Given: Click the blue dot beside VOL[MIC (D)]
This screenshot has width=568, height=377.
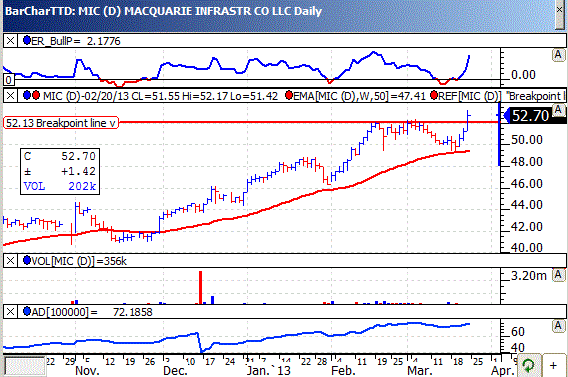Looking at the screenshot, I should point(27,260).
